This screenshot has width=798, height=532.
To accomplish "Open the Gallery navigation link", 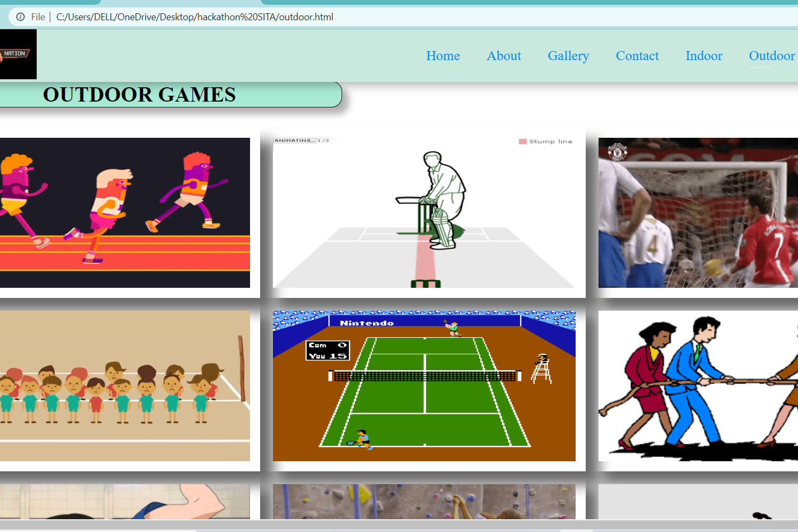I will point(568,56).
